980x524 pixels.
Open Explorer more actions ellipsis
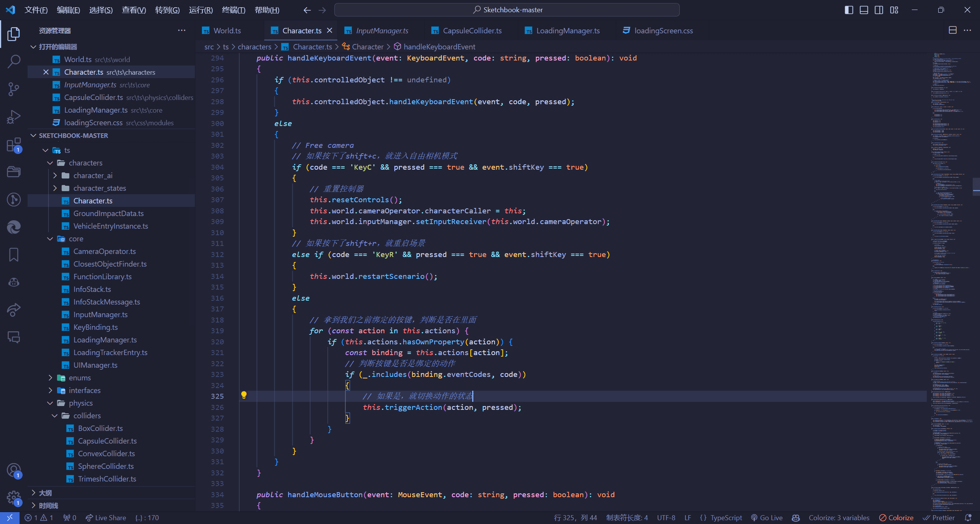point(182,30)
